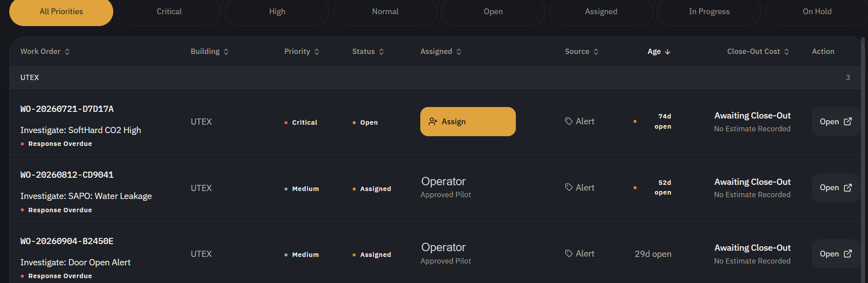Image resolution: width=868 pixels, height=283 pixels.
Task: Click "Investigate: SAPO: Water Leakage" title
Action: (x=86, y=196)
